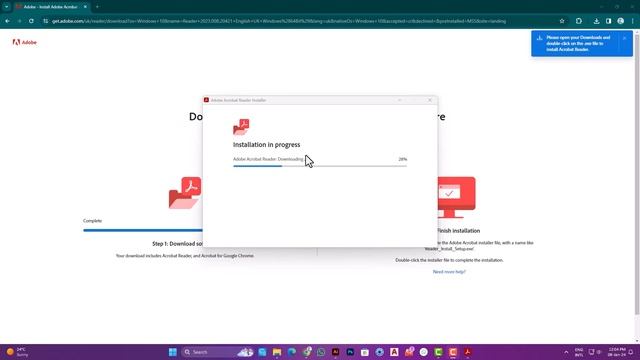This screenshot has height=360, width=640.
Task: Open Microsoft Store from taskbar
Action: point(365,352)
